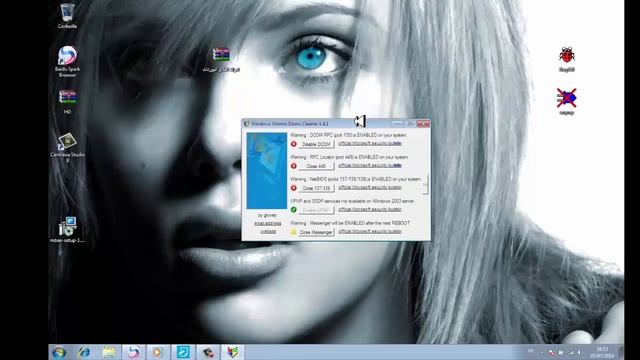This screenshot has height=360, width=640.
Task: Click the email address link under gluxeb
Action: 268,224
